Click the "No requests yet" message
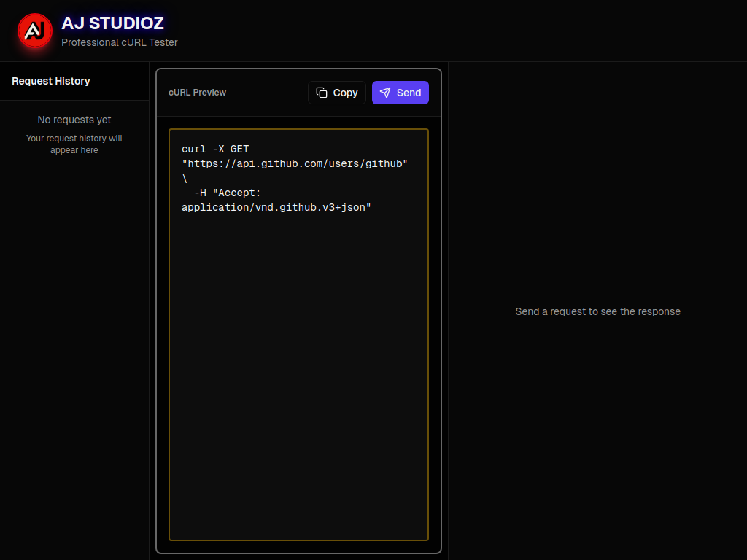 (x=74, y=120)
